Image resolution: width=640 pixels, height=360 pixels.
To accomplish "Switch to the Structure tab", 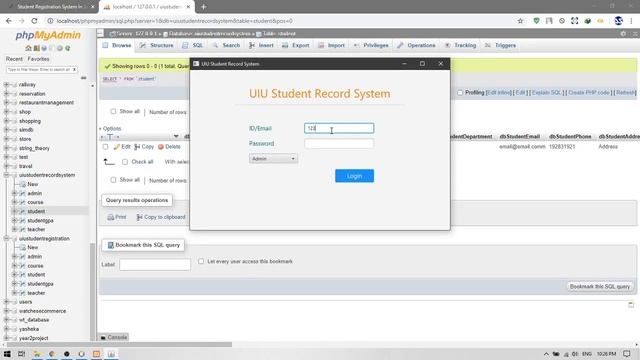I will point(157,45).
